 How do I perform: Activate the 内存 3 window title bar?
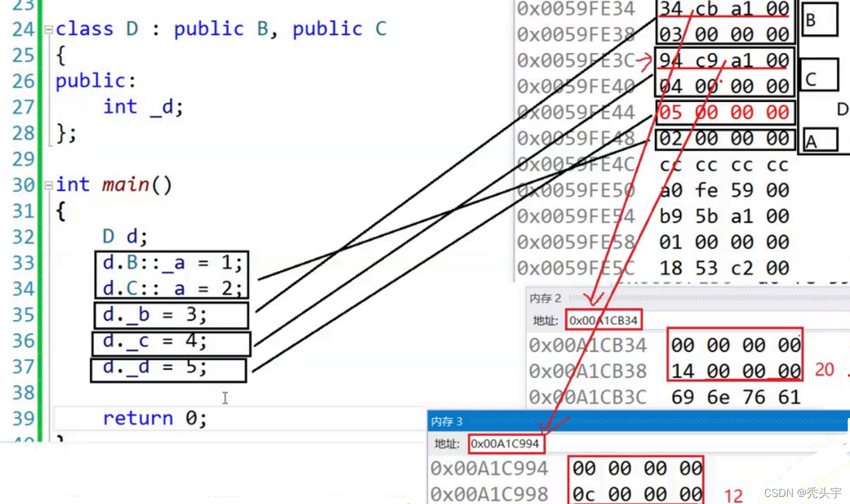pyautogui.click(x=638, y=421)
